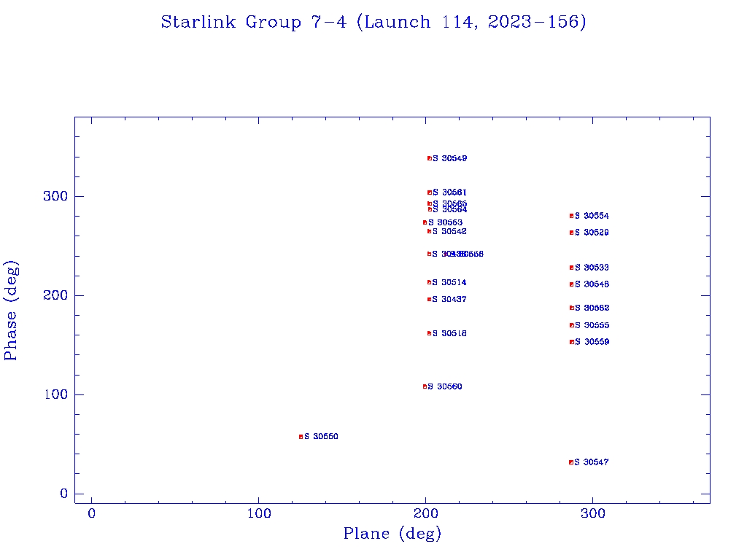747x560 pixels.
Task: Click the red marker beside S 30565
Action: [x=430, y=204]
